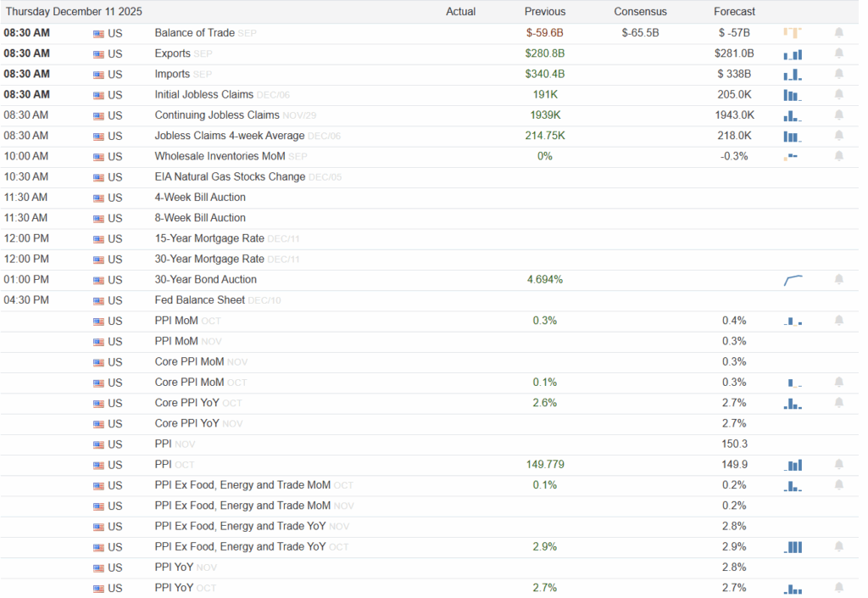Image resolution: width=868 pixels, height=598 pixels.
Task: Toggle the alert bell for Fed Balance Sheet
Action: tap(838, 299)
